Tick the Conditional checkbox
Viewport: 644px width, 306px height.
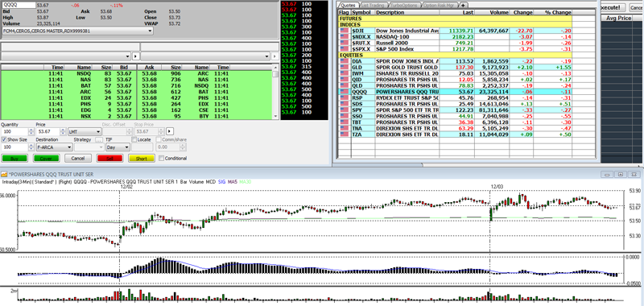(x=162, y=158)
